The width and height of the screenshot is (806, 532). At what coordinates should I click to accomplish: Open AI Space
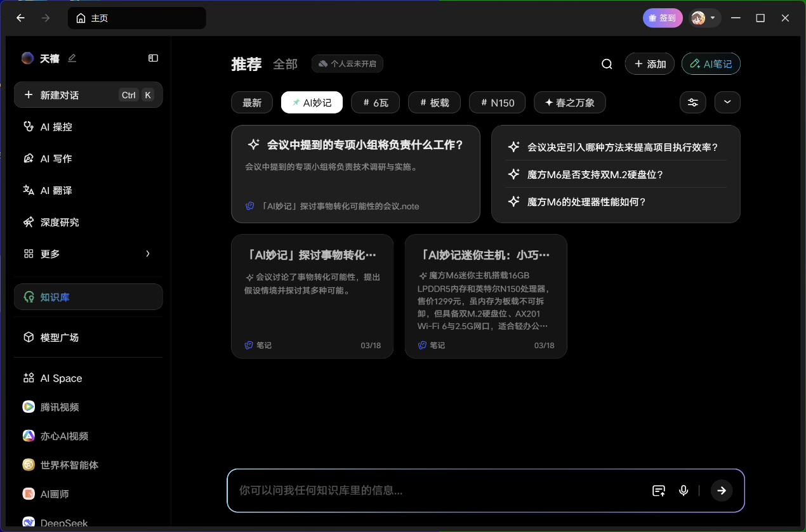(61, 378)
